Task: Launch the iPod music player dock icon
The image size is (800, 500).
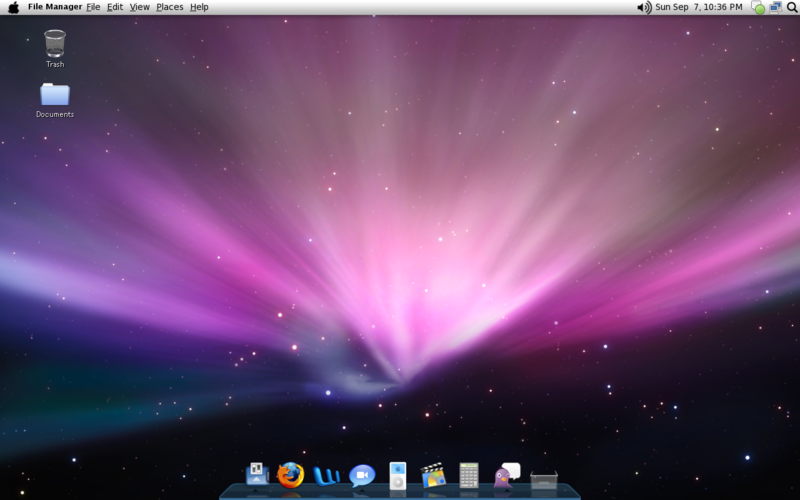Action: (x=398, y=476)
